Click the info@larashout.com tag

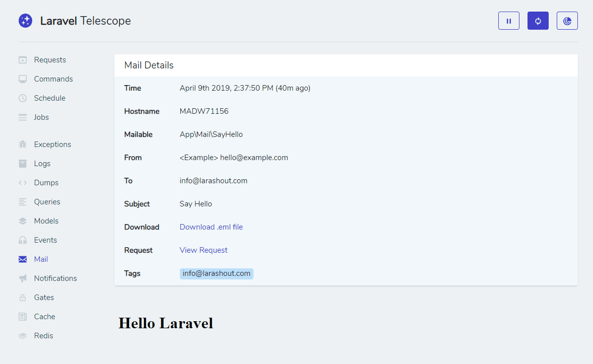coord(216,273)
